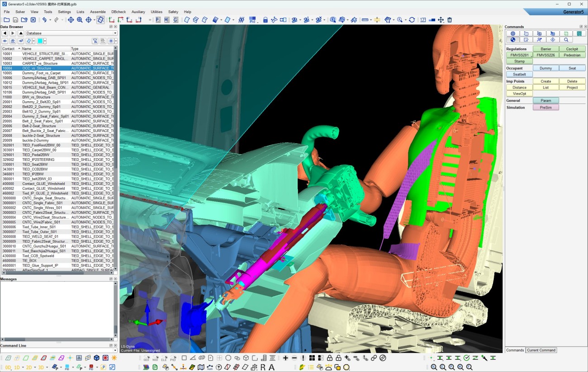Click the filter icon in Data Browser

coord(95,41)
